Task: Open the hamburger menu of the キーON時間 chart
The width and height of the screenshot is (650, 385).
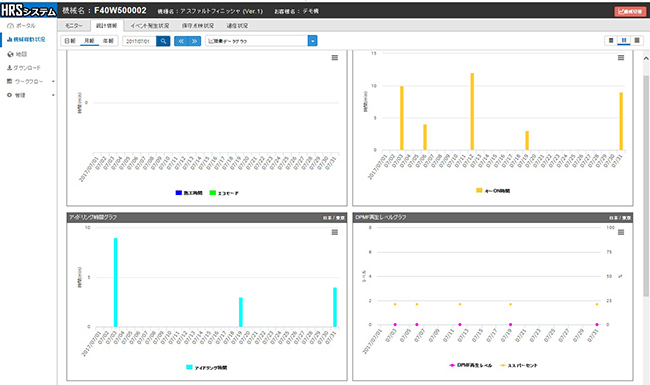Action: tap(621, 58)
